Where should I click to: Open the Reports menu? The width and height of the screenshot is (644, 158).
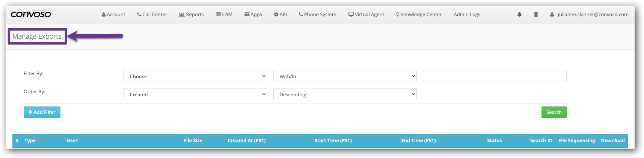click(192, 15)
